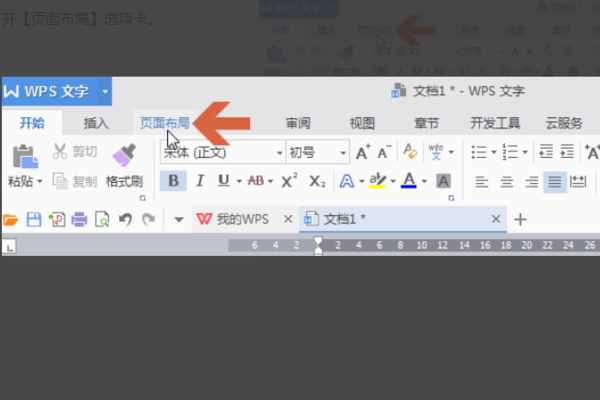Click the phonetic guide wén icon
Screen dimensions: 600x400
click(436, 152)
